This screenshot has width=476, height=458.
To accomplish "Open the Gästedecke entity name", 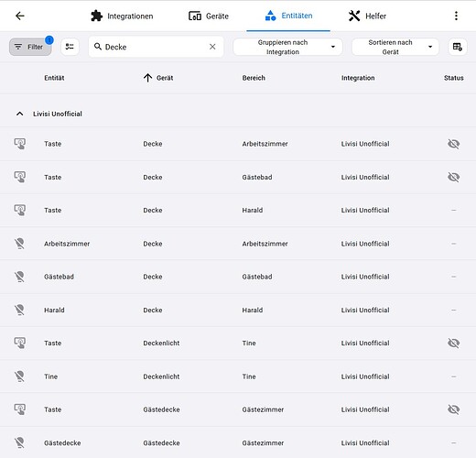I will coord(62,442).
